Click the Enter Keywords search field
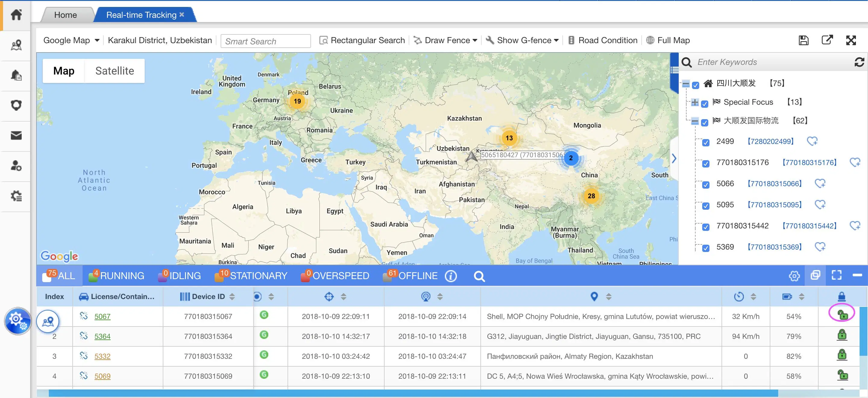The width and height of the screenshot is (868, 398). coord(772,62)
